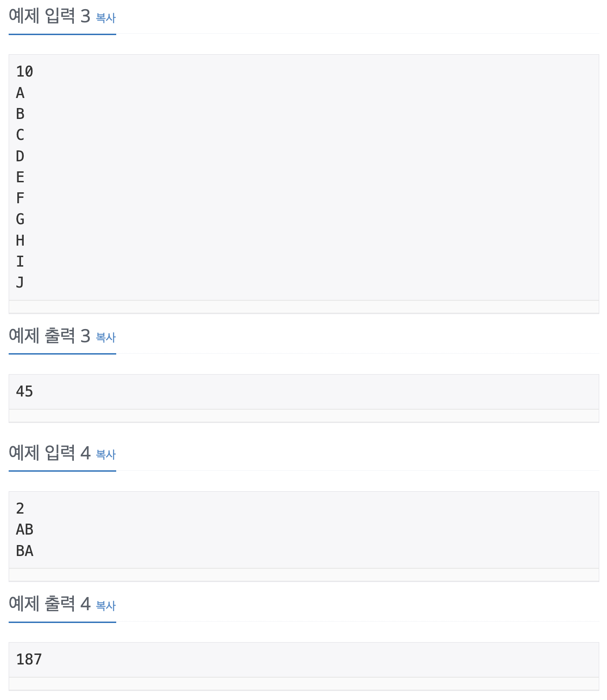Click the number 10 in input 3
607x700 pixels.
click(25, 72)
